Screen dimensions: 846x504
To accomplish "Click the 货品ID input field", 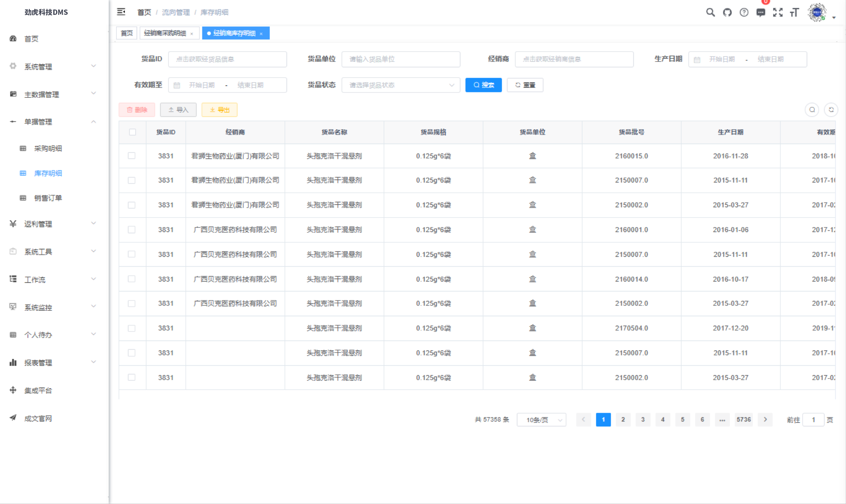I will click(227, 59).
